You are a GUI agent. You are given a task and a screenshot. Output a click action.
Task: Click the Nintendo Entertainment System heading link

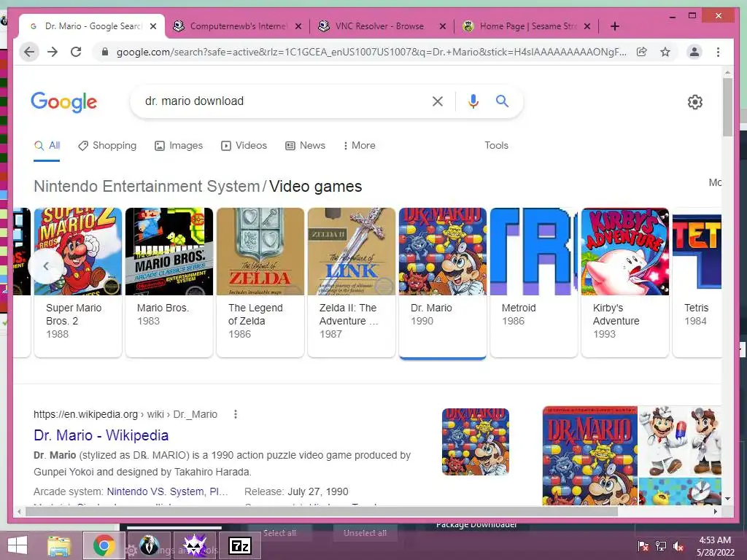(147, 186)
